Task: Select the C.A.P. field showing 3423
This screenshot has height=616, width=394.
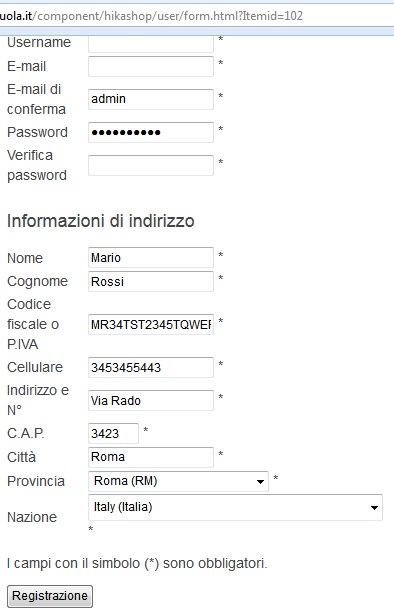Action: coord(114,433)
